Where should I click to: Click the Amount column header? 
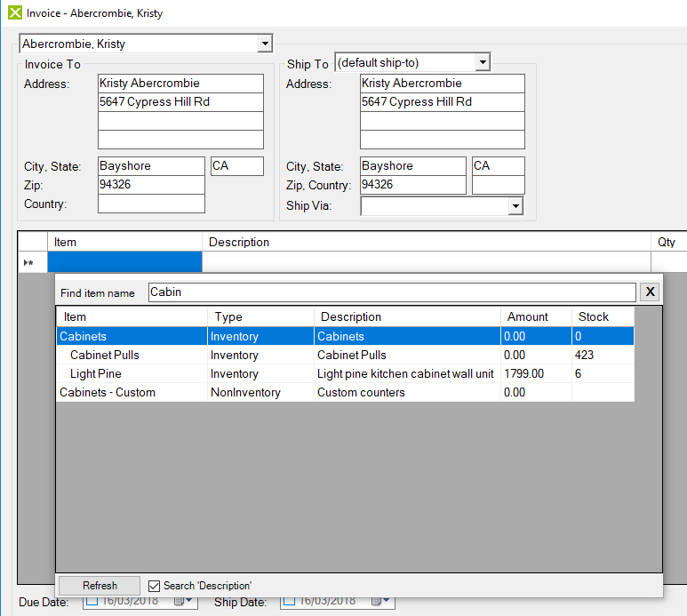coord(536,316)
